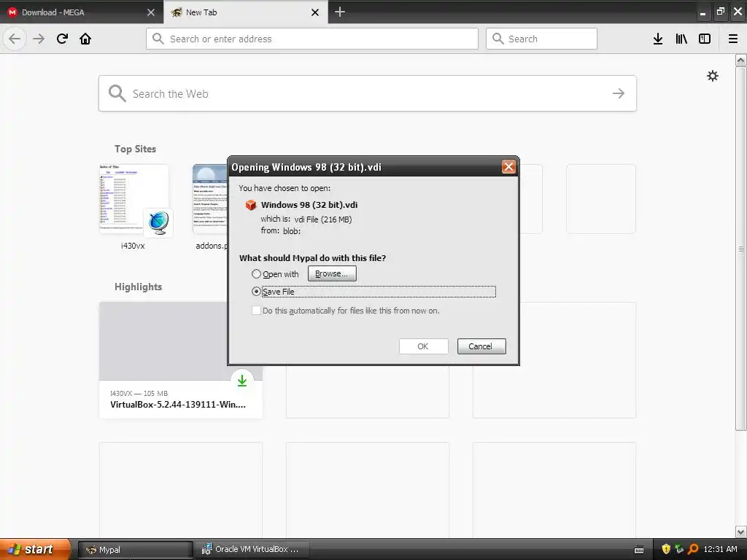Click the taskbar clock 12:31 AM
The width and height of the screenshot is (747, 560).
tap(720, 549)
